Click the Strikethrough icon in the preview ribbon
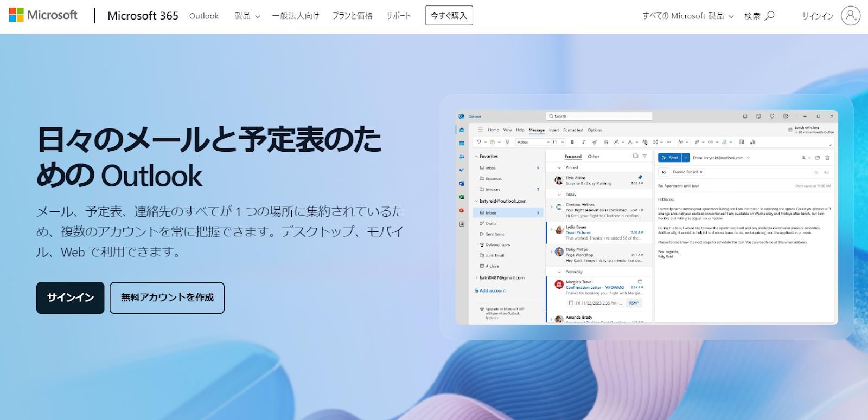 click(x=606, y=142)
